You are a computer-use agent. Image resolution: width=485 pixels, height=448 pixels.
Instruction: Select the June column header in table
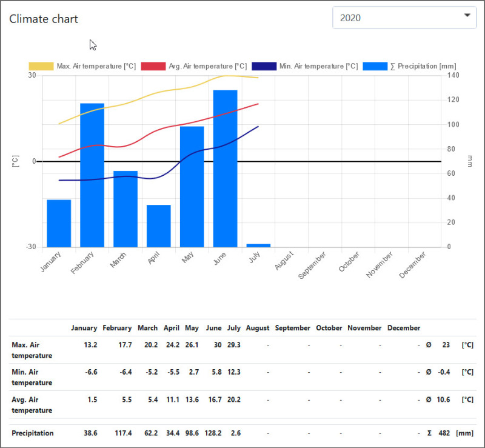point(213,328)
